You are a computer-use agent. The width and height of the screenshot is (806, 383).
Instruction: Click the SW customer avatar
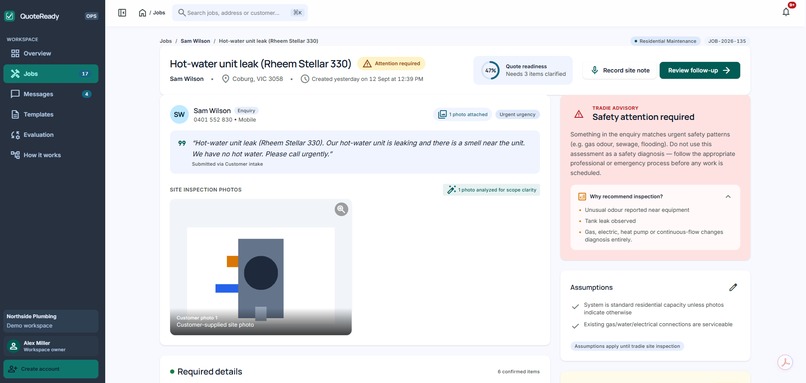coord(179,115)
